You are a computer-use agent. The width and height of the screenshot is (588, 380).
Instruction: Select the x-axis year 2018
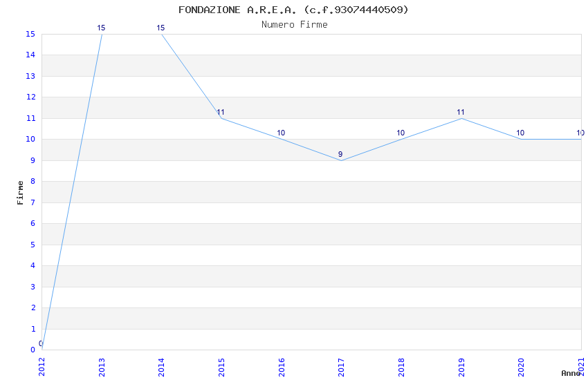pyautogui.click(x=401, y=367)
